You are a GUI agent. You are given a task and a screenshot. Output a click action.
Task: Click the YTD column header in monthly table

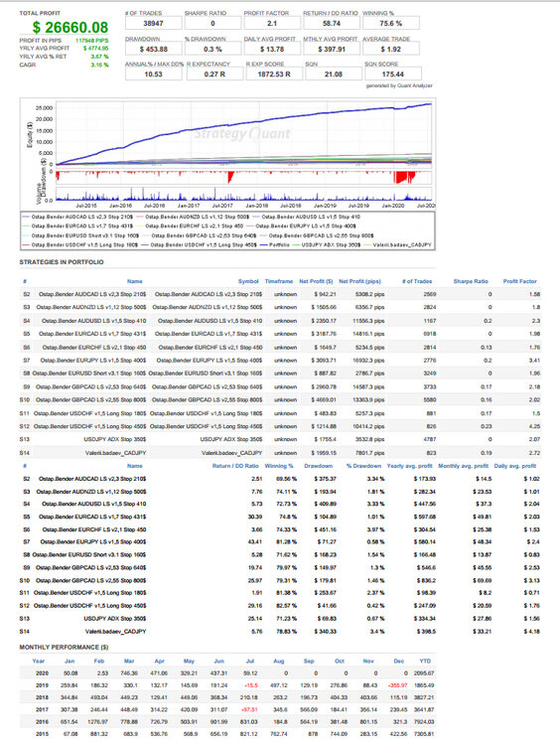425,661
